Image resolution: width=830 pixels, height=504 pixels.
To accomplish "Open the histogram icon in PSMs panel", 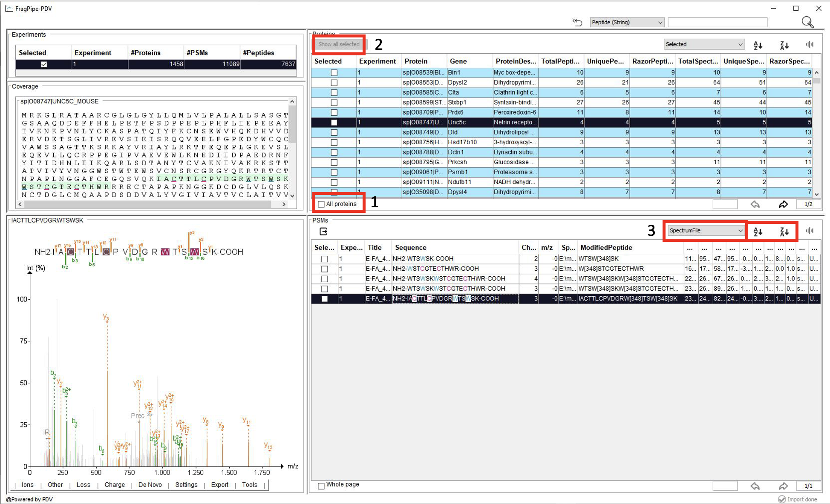I will point(810,230).
